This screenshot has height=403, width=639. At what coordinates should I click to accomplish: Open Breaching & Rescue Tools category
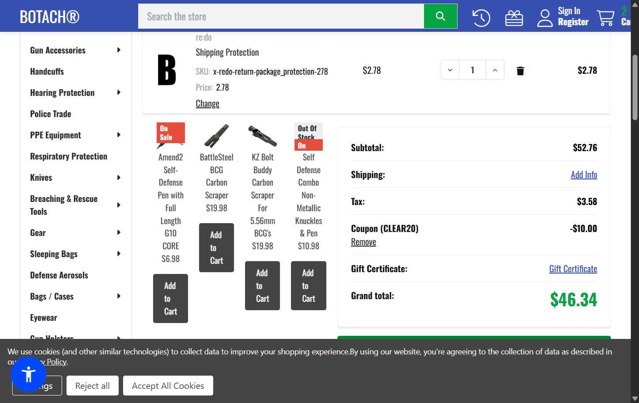[x=64, y=205]
